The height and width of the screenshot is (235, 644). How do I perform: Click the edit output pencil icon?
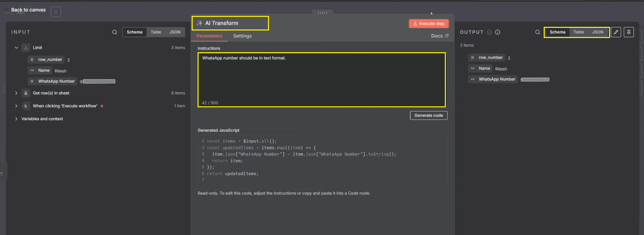pyautogui.click(x=616, y=32)
